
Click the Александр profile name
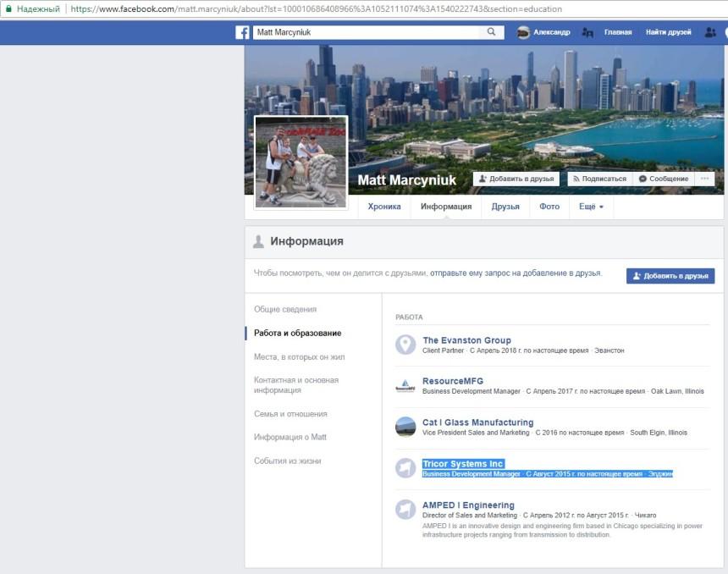pyautogui.click(x=552, y=32)
